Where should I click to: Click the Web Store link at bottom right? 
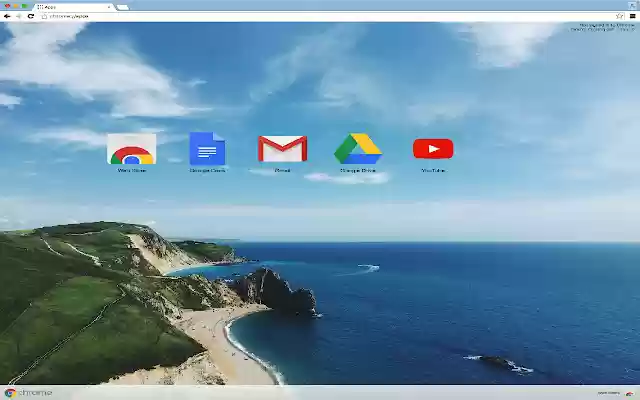pos(608,393)
